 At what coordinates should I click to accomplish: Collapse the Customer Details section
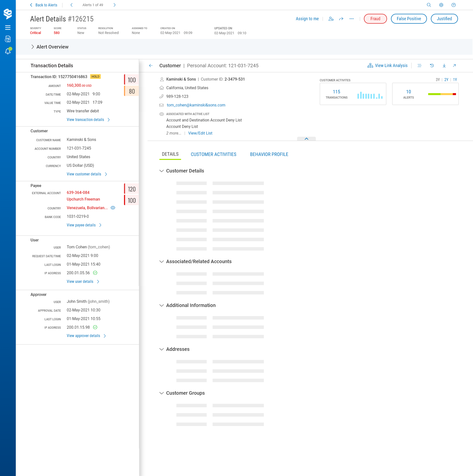162,171
